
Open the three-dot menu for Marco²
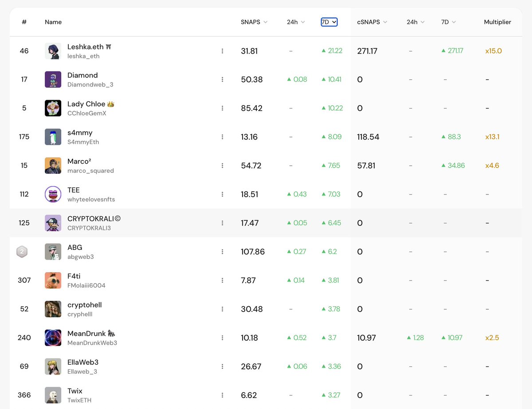pos(222,165)
